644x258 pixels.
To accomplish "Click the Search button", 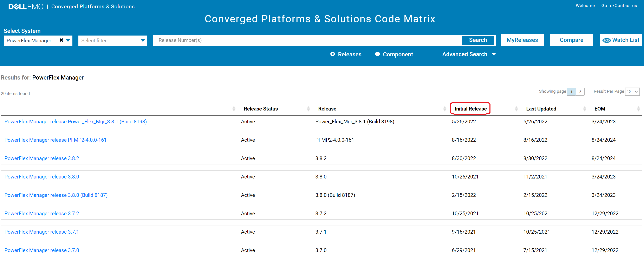I will tap(478, 40).
